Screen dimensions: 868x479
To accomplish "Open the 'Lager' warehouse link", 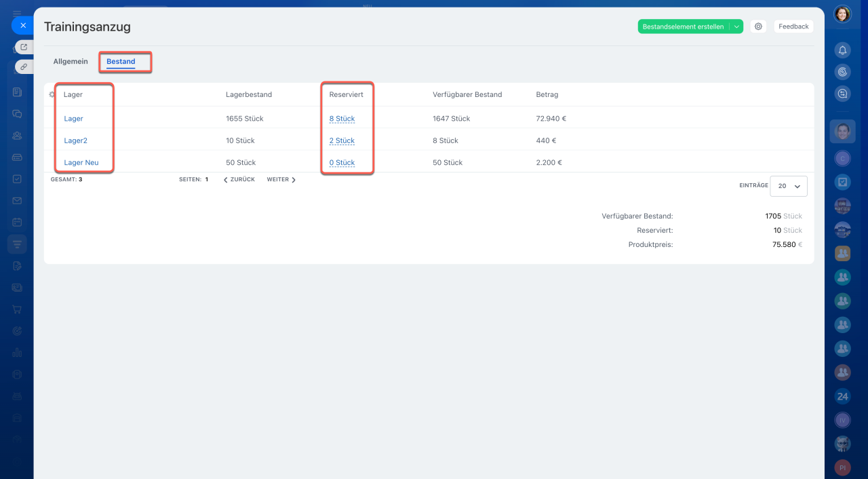I will click(x=73, y=119).
